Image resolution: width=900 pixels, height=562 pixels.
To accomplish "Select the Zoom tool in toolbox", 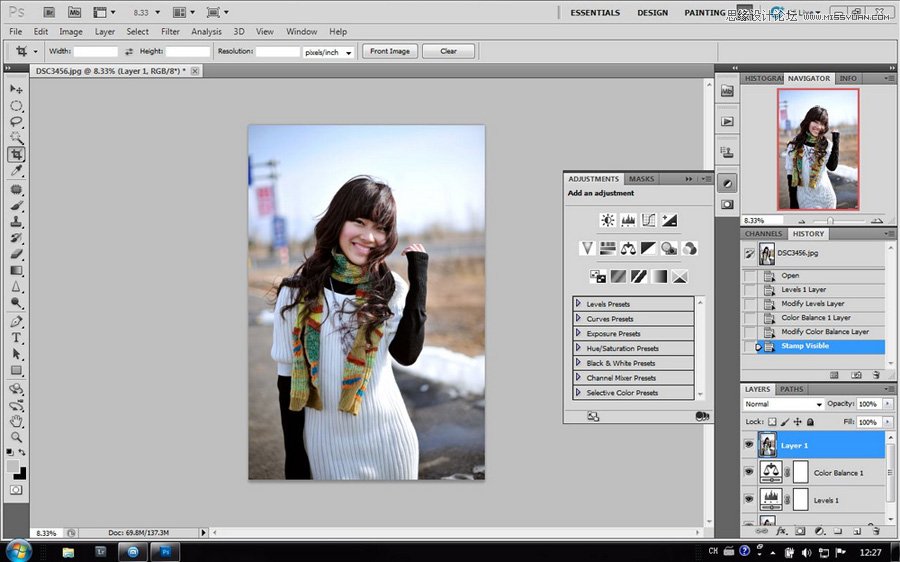I will pyautogui.click(x=16, y=437).
